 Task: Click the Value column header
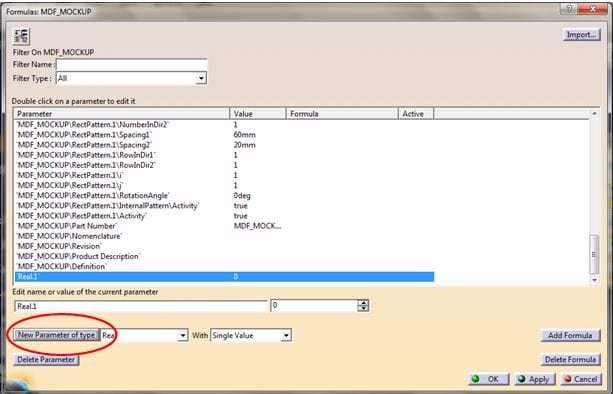click(258, 114)
